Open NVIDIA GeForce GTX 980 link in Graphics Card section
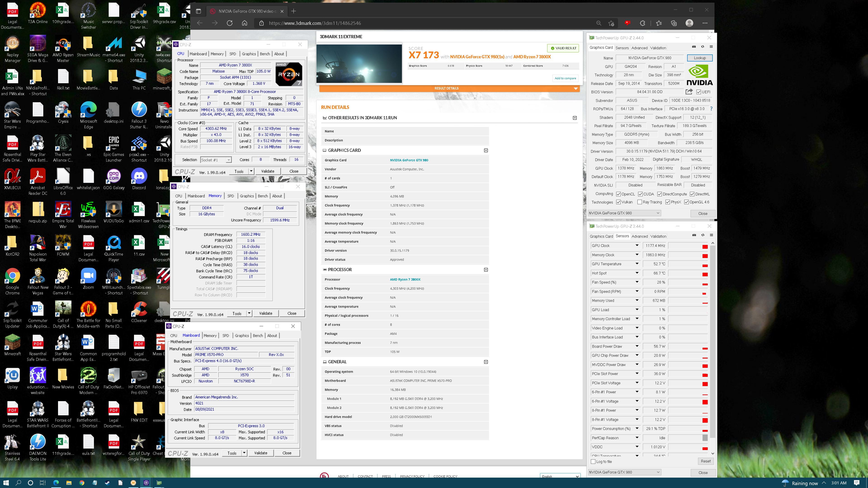Viewport: 868px width, 488px height. [409, 160]
